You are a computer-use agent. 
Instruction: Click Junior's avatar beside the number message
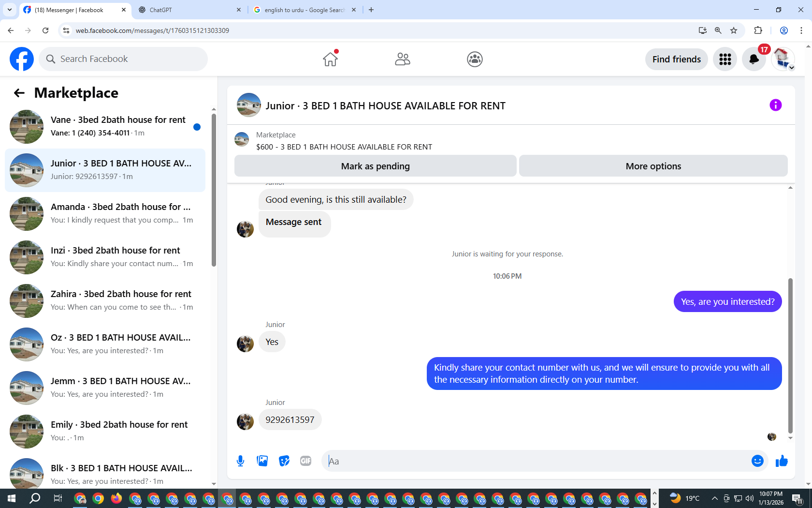click(245, 421)
